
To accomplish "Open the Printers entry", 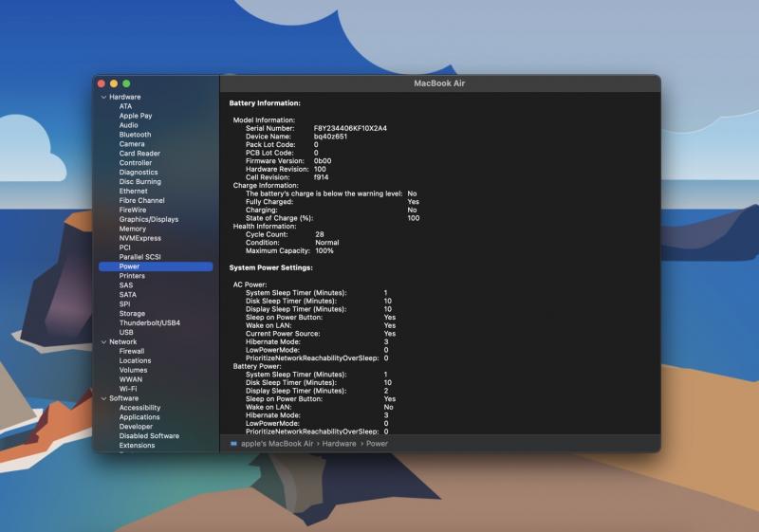I will point(132,276).
